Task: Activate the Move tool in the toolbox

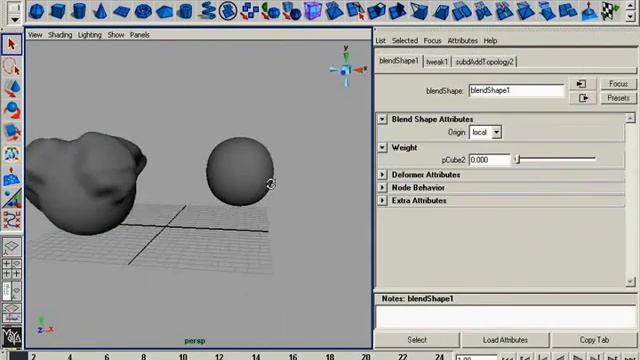Action: click(11, 88)
